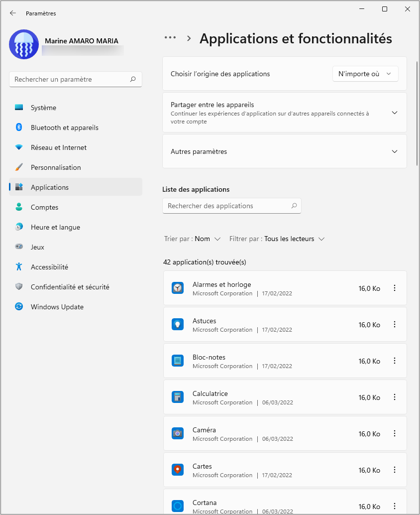Open the three-dot menu for Calculatrice
Screen dimensions: 420x515
coord(395,397)
